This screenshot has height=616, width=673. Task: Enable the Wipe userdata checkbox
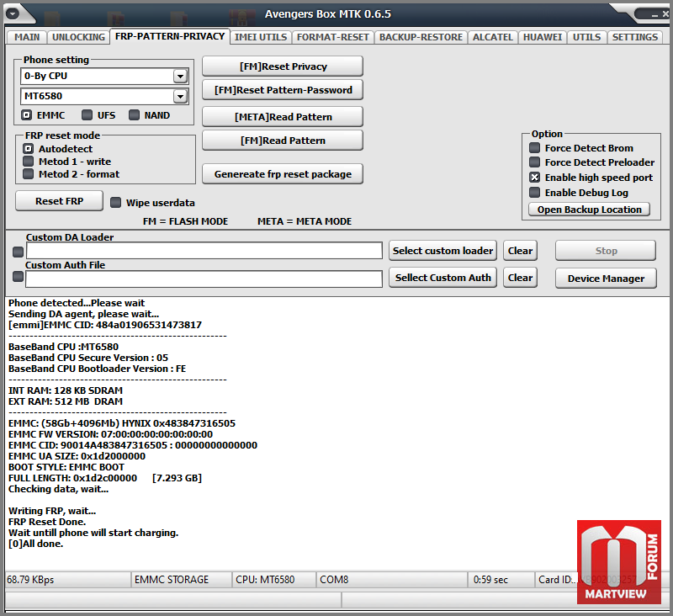coord(115,203)
